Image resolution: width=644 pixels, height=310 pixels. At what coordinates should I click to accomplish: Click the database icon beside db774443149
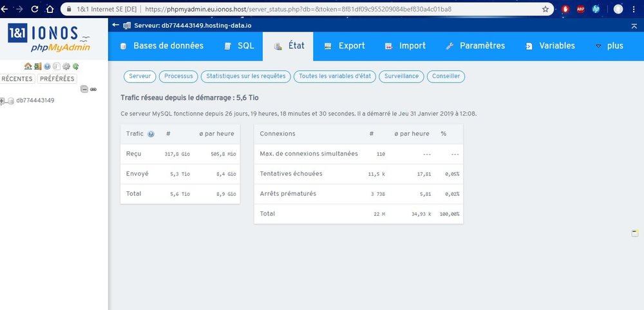click(11, 101)
